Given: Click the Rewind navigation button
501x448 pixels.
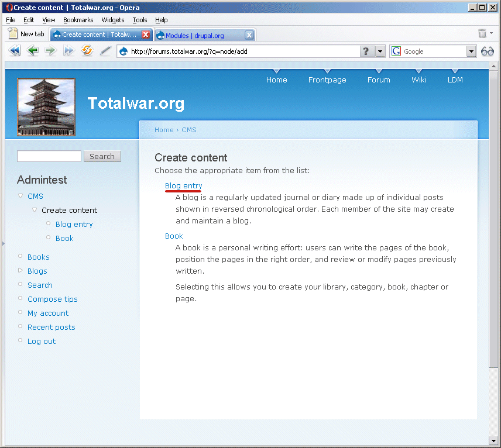Looking at the screenshot, I should pos(15,50).
